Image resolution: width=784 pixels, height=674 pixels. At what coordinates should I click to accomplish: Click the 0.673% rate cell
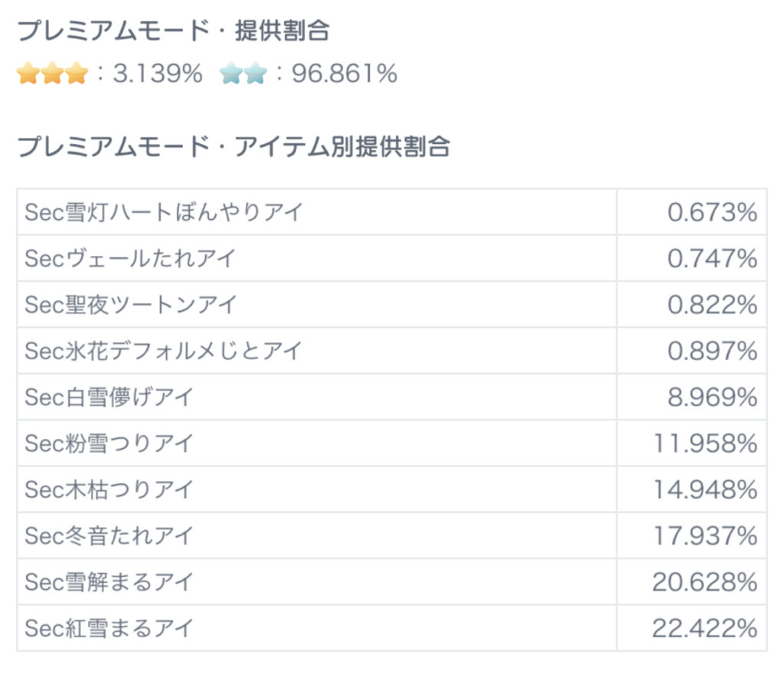(712, 212)
